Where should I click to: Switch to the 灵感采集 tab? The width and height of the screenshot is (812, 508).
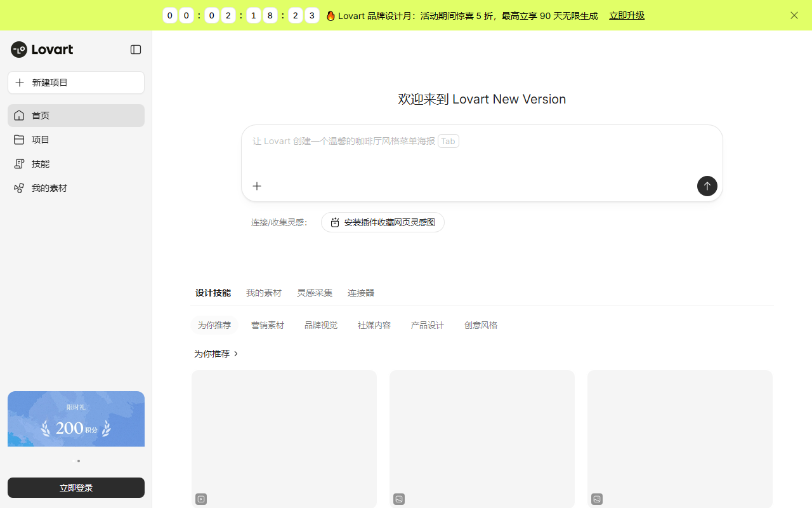click(315, 293)
